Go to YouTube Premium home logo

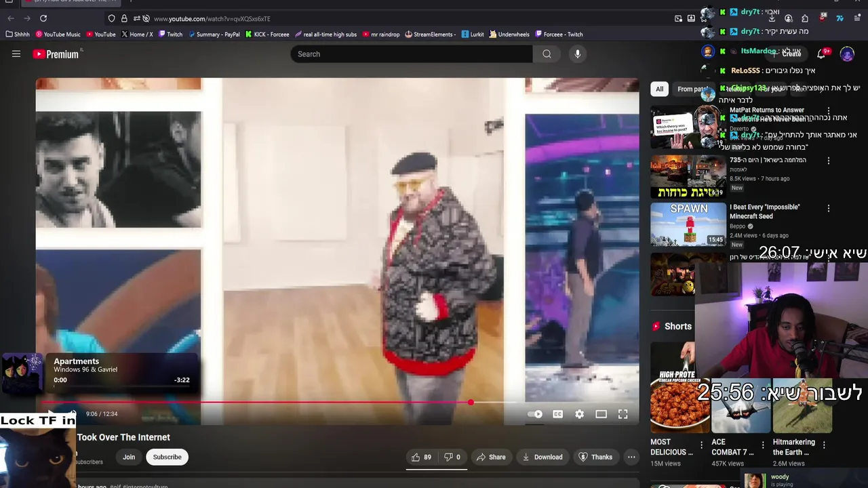tap(56, 54)
